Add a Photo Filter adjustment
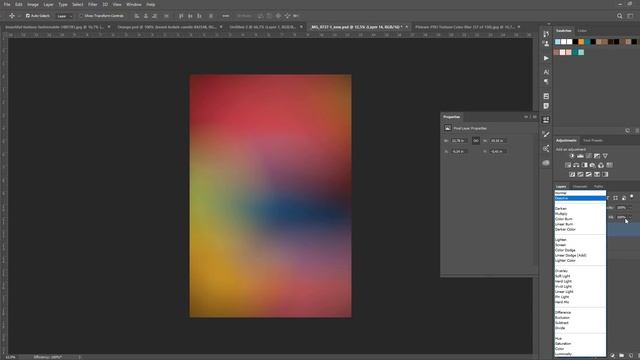The height and width of the screenshot is (360, 640). 593,165
